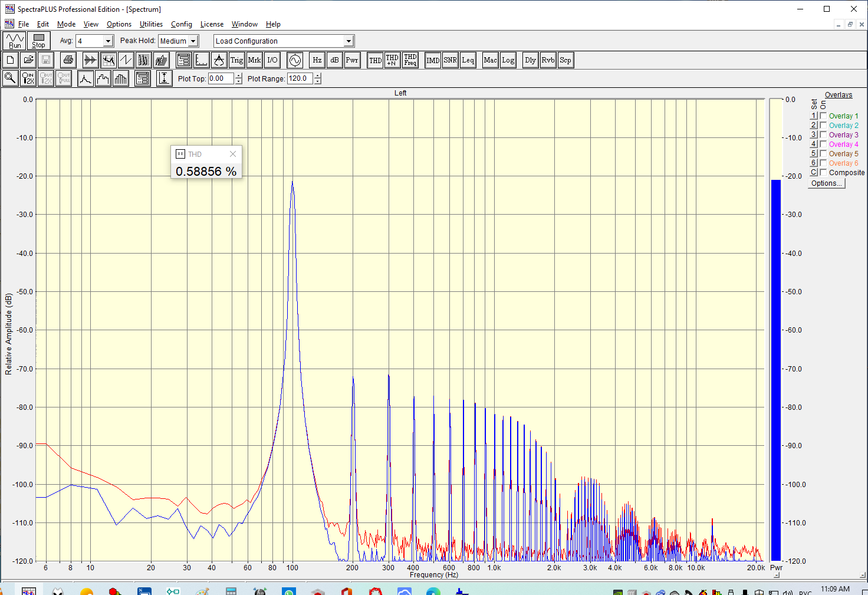
Task: Click the Zoom In 2X icon
Action: tap(28, 78)
